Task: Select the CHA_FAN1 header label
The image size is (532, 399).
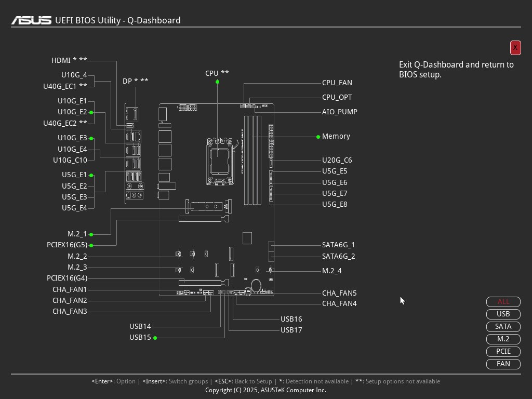Action: point(70,289)
